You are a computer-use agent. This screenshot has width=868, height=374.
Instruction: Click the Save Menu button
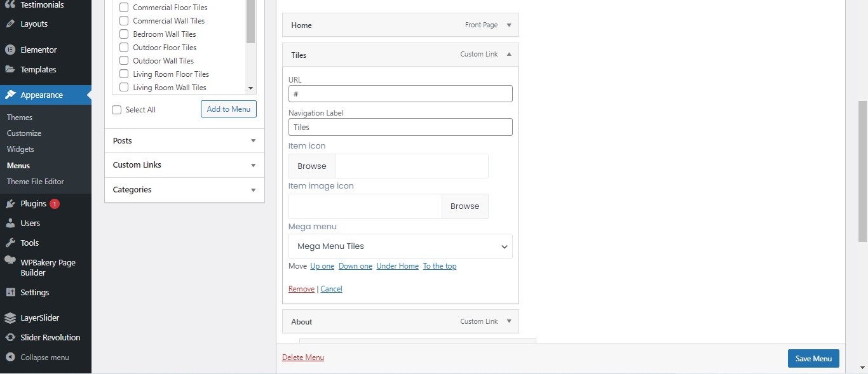click(x=813, y=358)
